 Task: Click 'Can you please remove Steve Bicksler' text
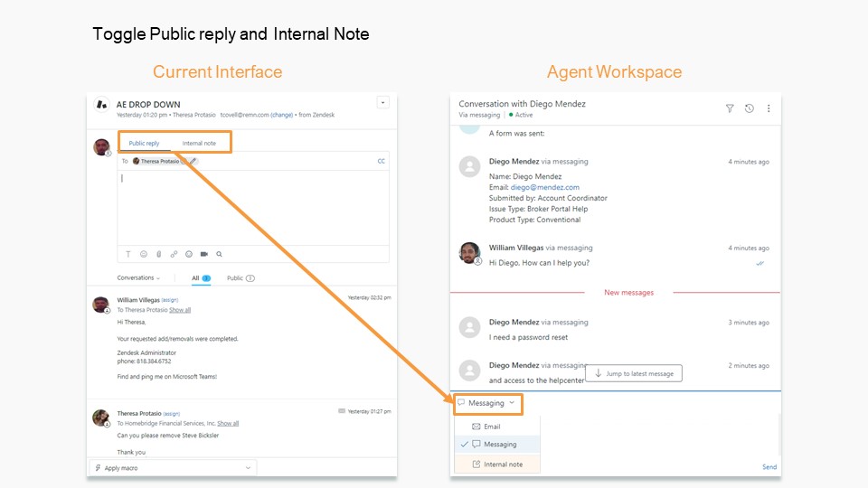coord(168,436)
